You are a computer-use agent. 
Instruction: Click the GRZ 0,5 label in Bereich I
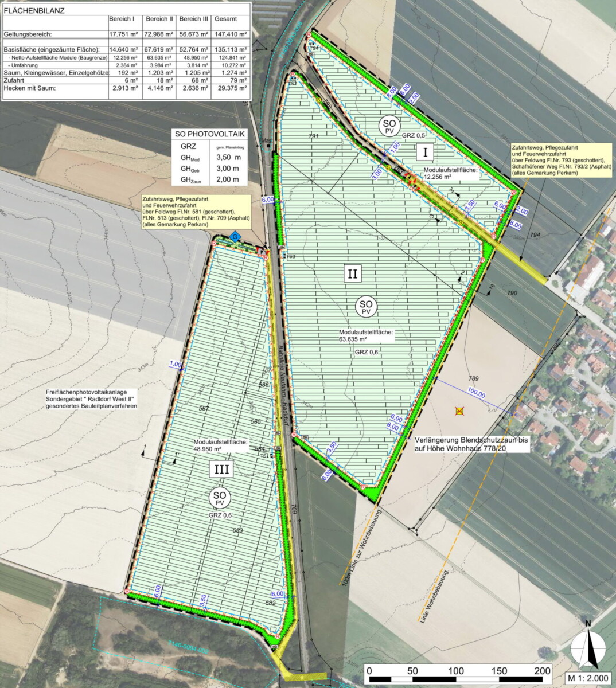(413, 135)
